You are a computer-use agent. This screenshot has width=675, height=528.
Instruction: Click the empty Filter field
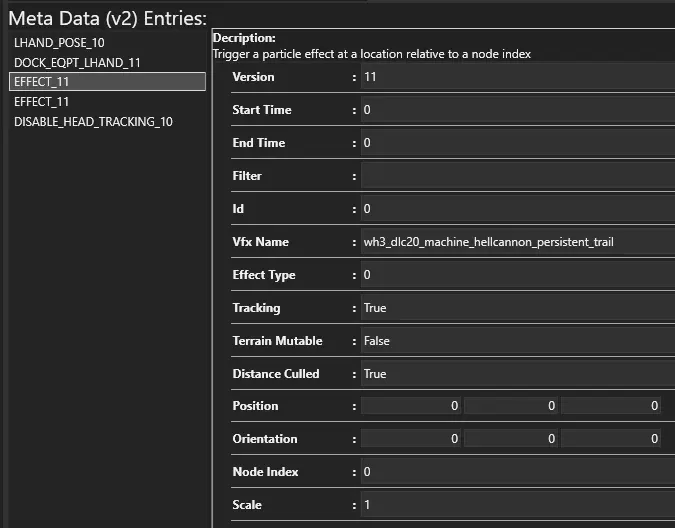pyautogui.click(x=517, y=176)
